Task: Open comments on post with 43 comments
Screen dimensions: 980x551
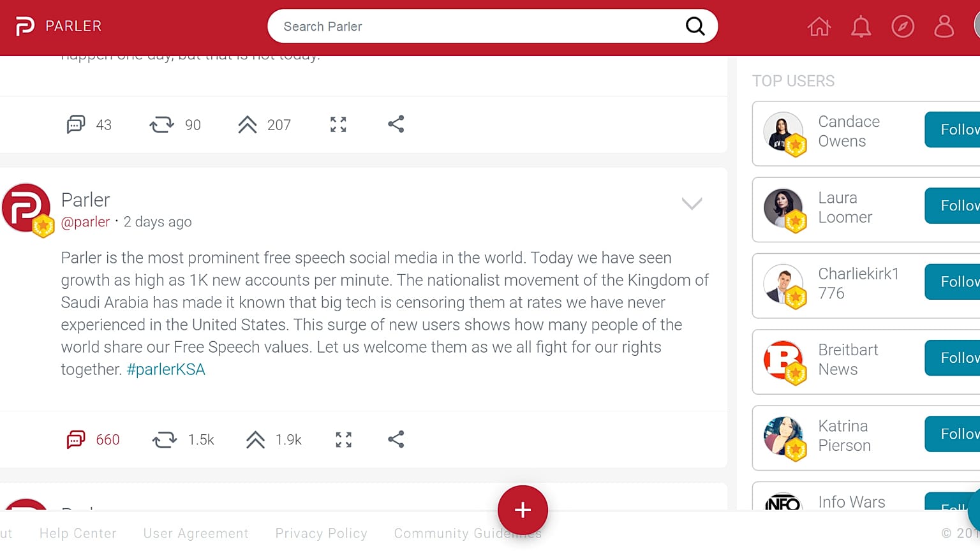Action: click(x=89, y=124)
